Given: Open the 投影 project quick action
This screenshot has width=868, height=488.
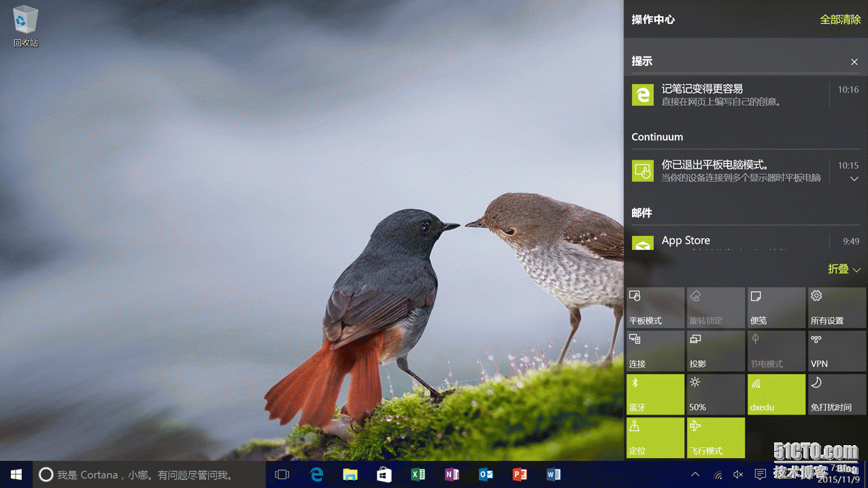Looking at the screenshot, I should [716, 351].
